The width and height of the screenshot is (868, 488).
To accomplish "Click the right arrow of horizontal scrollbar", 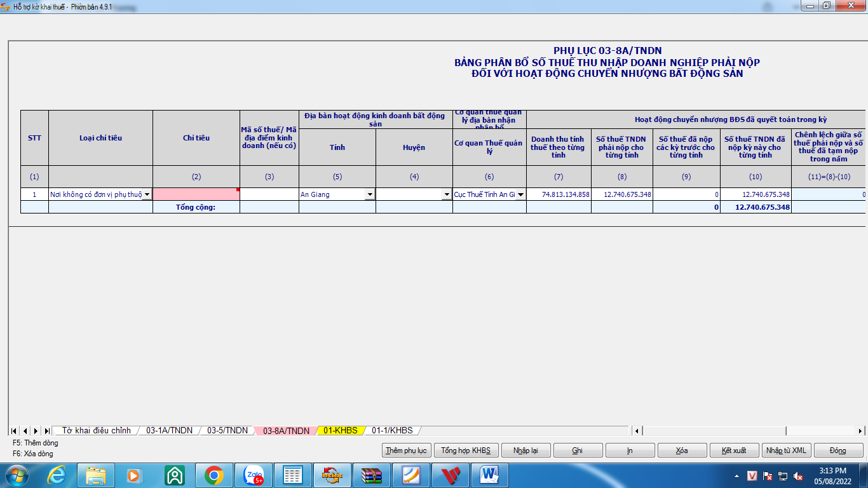I will click(861, 431).
